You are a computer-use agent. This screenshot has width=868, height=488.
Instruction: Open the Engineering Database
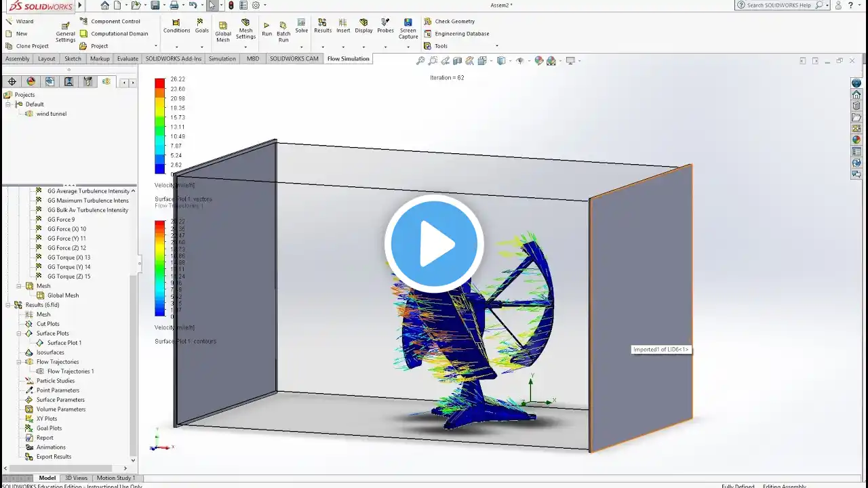coord(456,33)
